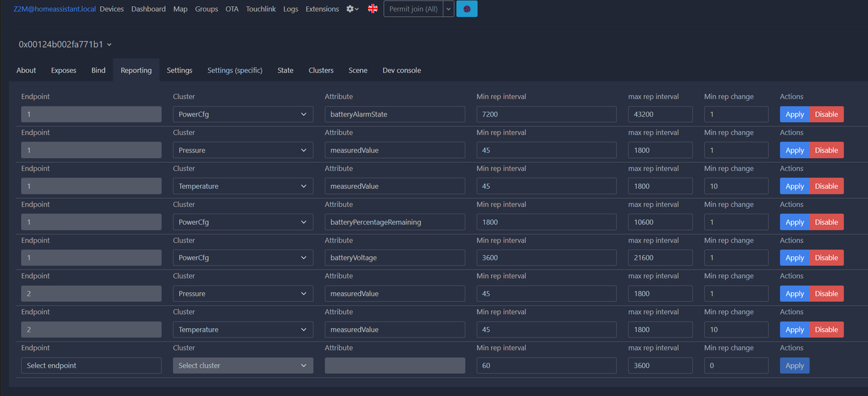The height and width of the screenshot is (396, 868).
Task: Open the Groups page
Action: [x=207, y=9]
